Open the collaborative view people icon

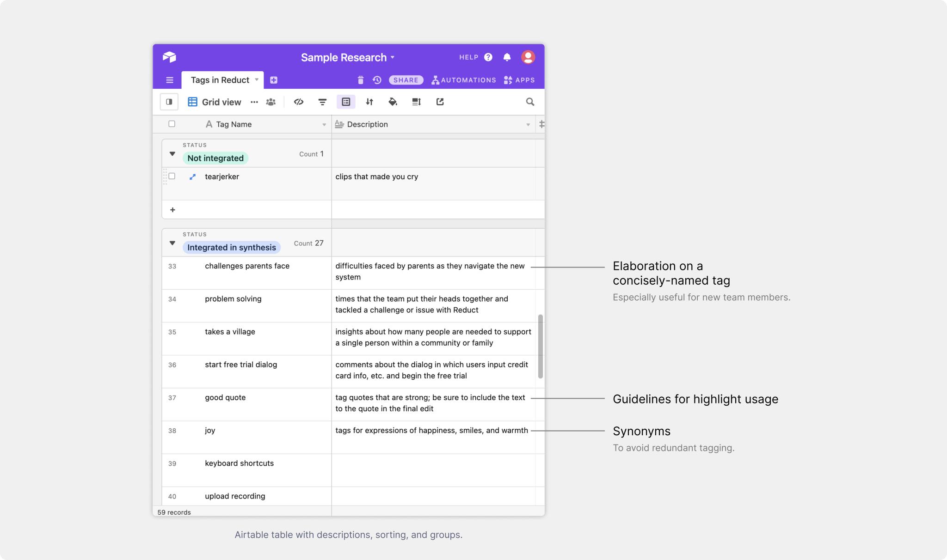[271, 102]
